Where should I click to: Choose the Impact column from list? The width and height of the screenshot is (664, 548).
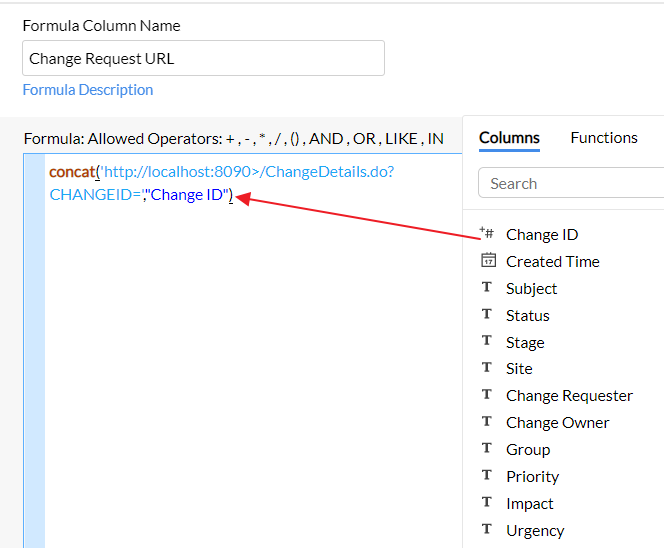coord(529,503)
